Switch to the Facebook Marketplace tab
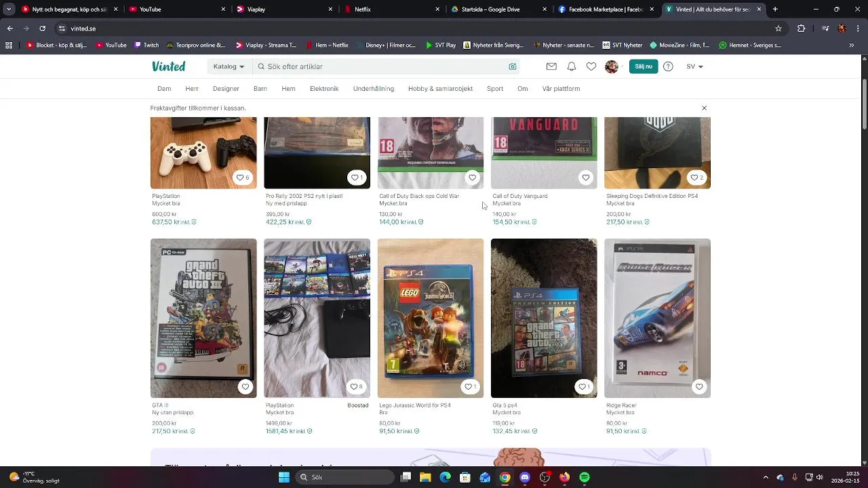Viewport: 868px width, 488px height. click(606, 9)
